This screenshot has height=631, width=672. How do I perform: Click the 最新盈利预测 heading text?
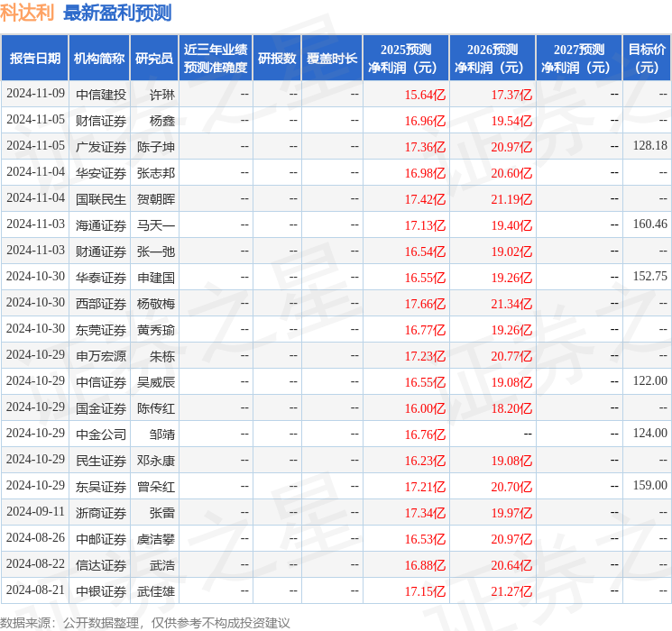pyautogui.click(x=117, y=13)
